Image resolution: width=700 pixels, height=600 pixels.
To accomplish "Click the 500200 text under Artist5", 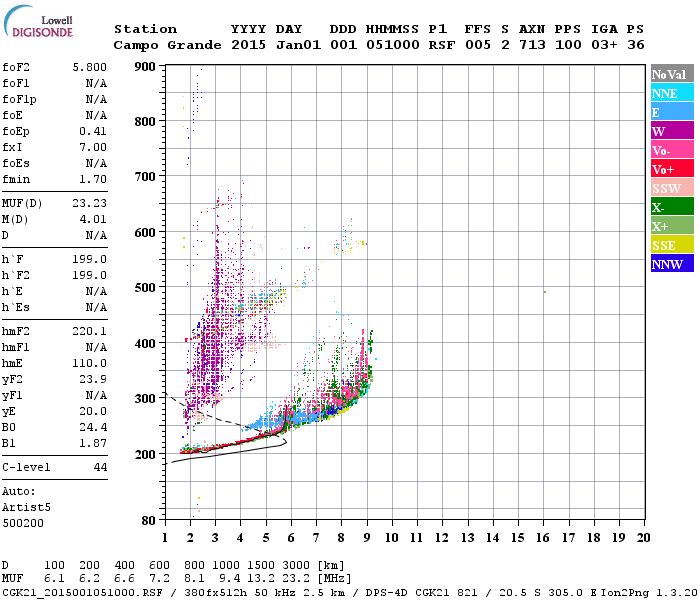I will [23, 523].
